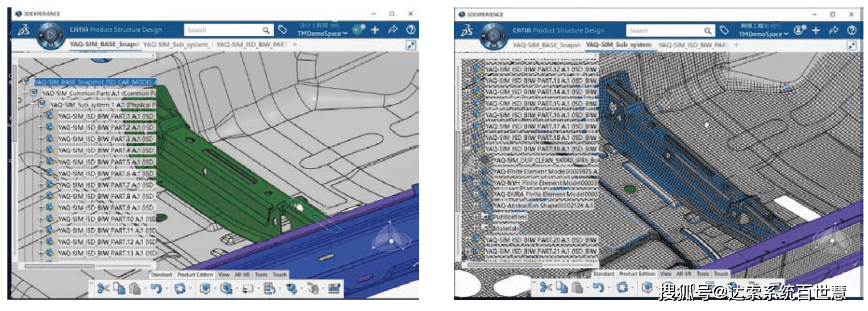The width and height of the screenshot is (868, 311).
Task: Click the Undo arrow in left window toolbar
Action: [x=156, y=288]
